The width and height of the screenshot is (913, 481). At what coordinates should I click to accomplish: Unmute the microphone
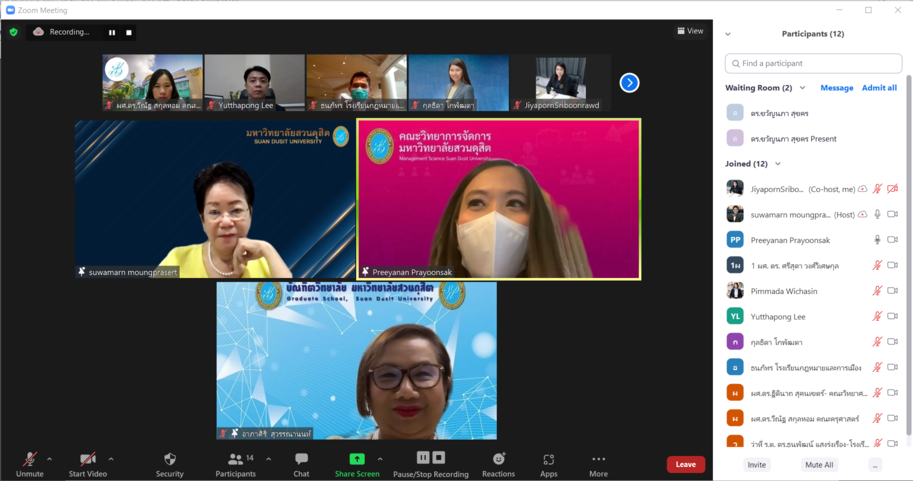[x=30, y=463]
